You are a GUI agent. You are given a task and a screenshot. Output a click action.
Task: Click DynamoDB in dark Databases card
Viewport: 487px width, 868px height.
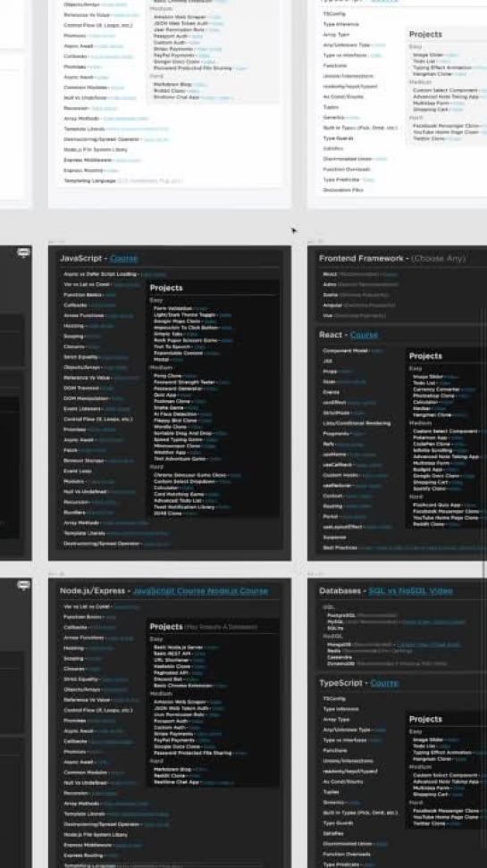(x=340, y=664)
